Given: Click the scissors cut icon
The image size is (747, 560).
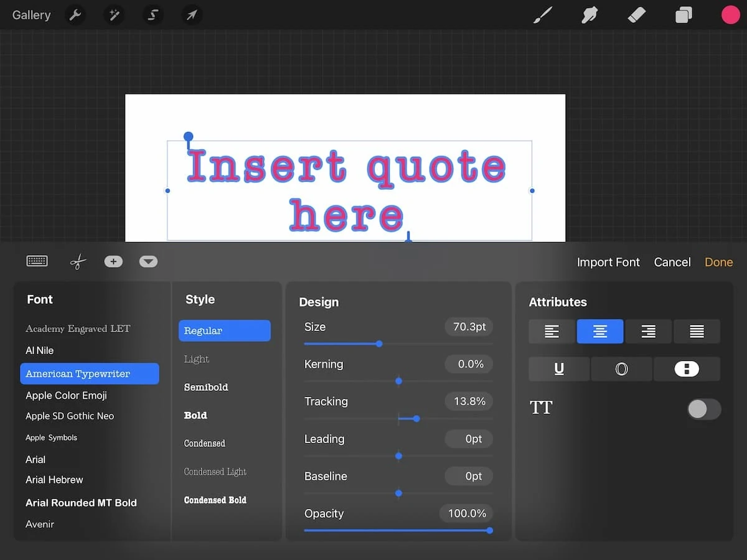Looking at the screenshot, I should [77, 262].
